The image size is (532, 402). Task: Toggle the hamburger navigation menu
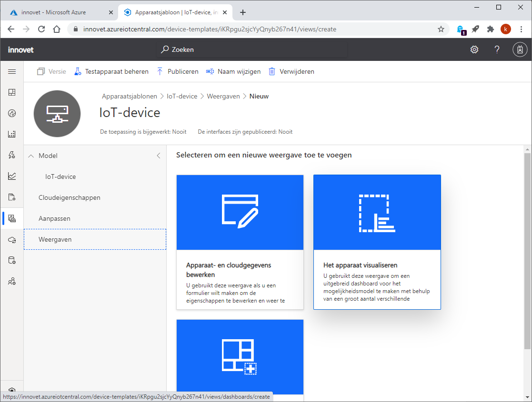tap(12, 71)
